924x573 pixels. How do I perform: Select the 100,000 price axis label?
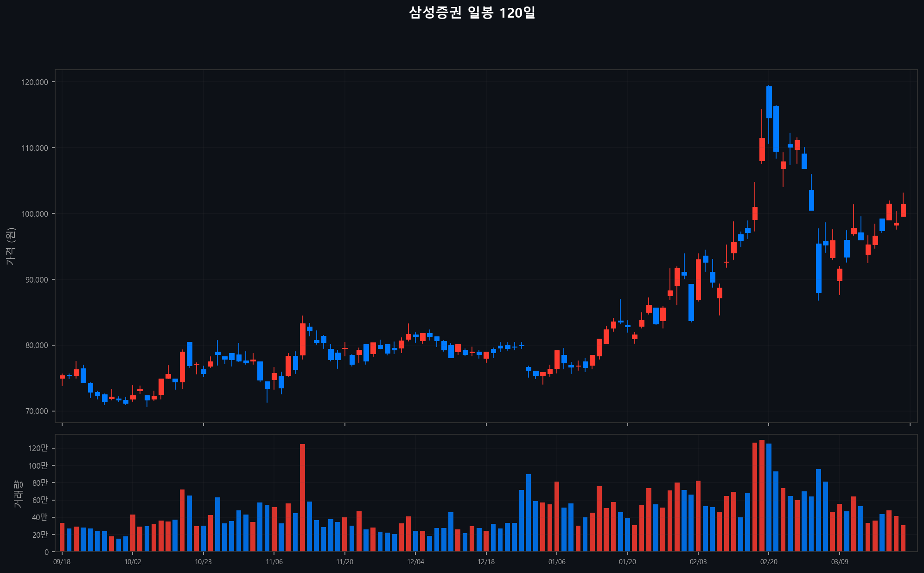tap(35, 214)
